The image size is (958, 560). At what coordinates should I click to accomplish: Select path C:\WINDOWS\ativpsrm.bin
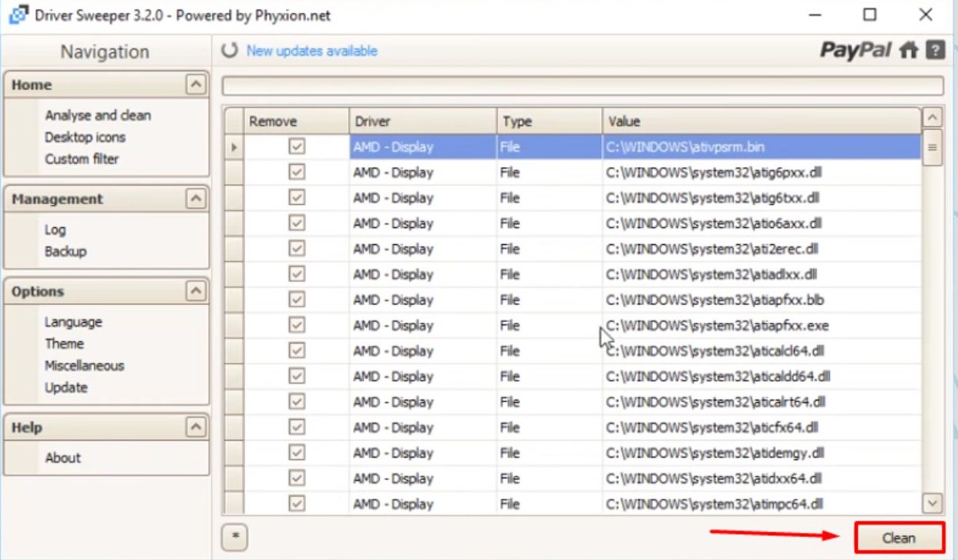pos(685,146)
